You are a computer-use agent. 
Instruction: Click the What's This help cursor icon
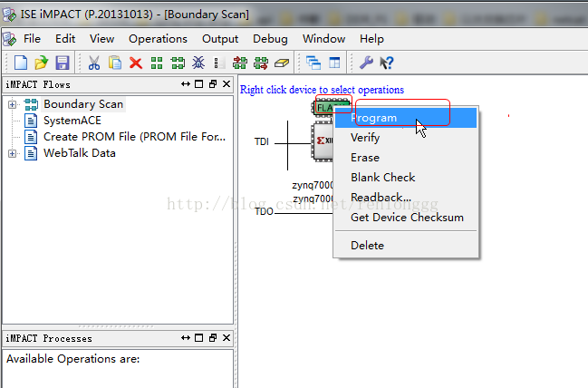pos(387,63)
